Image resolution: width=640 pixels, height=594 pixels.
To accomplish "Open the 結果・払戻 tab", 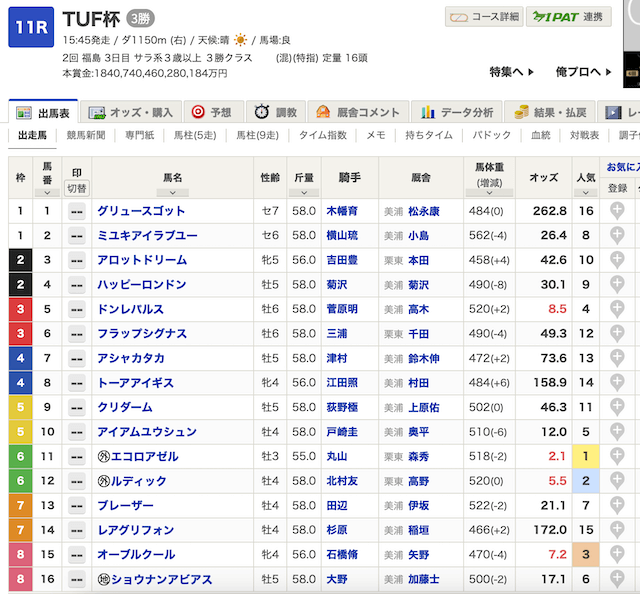I will (549, 112).
